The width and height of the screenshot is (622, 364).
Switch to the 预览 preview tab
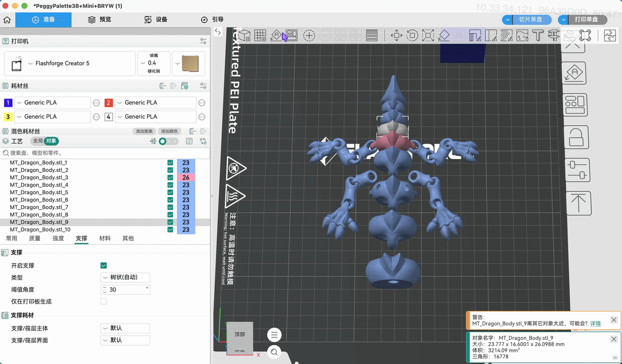pos(100,20)
